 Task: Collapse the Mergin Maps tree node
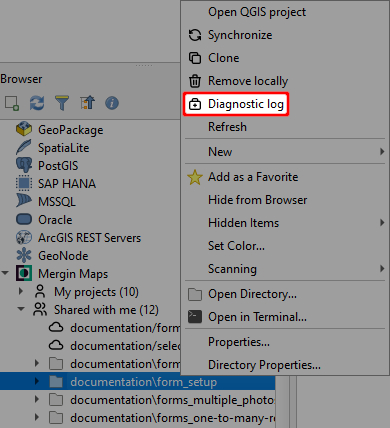coord(5,273)
